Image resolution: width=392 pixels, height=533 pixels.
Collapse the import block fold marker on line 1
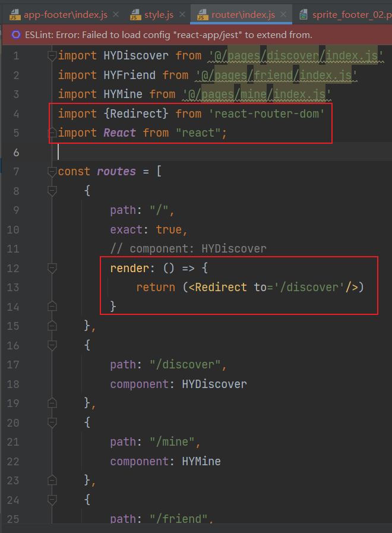pos(52,56)
